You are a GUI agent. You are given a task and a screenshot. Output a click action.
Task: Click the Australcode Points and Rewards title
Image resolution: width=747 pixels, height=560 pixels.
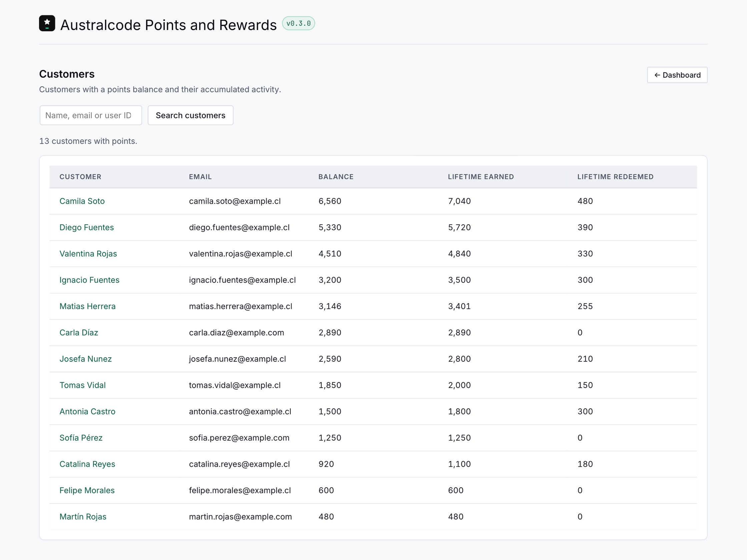[x=168, y=25]
